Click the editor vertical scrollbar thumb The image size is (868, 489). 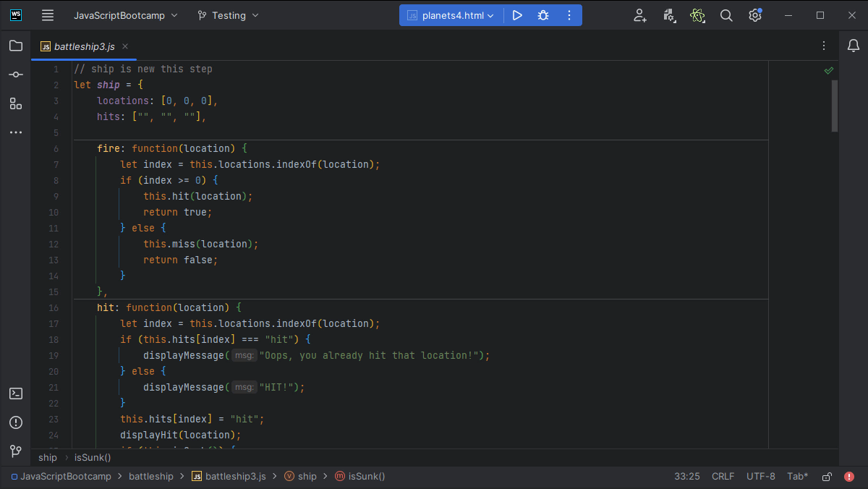[x=834, y=106]
